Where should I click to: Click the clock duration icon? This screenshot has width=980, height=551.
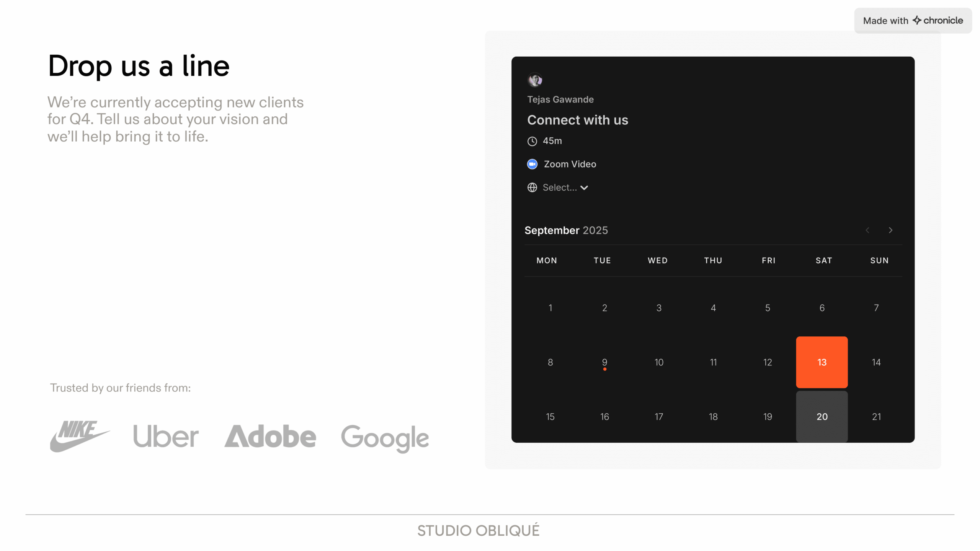532,141
